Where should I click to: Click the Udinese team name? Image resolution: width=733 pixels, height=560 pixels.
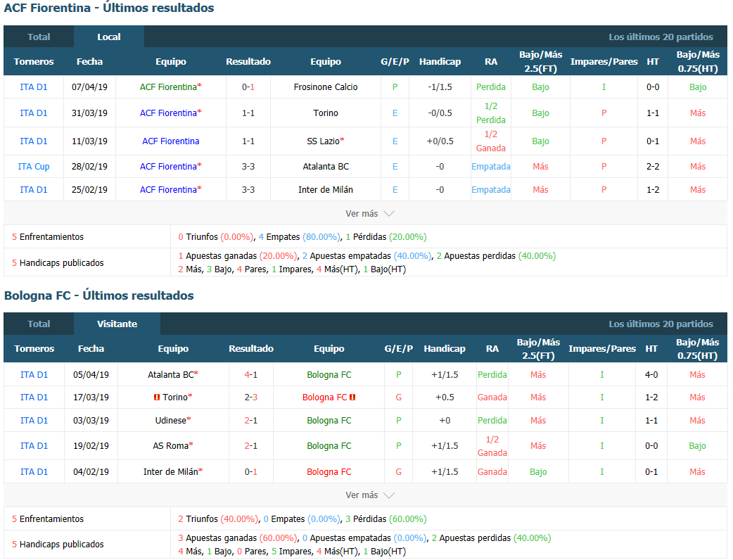click(x=171, y=421)
